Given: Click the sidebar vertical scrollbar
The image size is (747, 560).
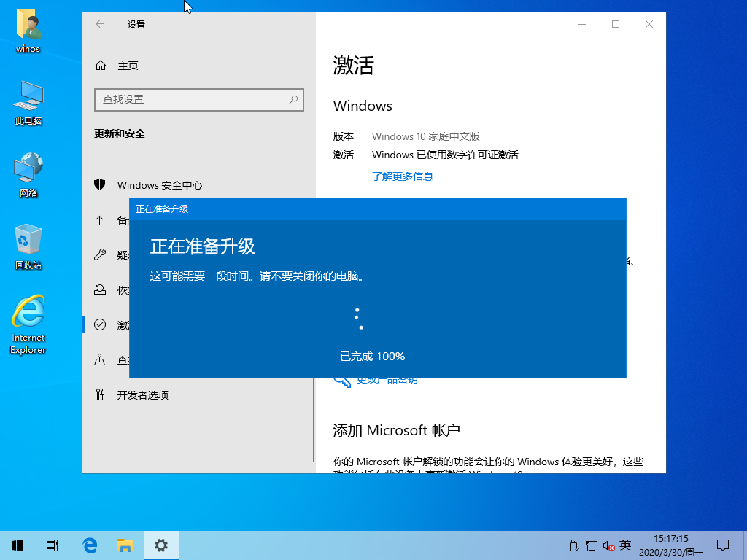Looking at the screenshot, I should click(x=314, y=419).
